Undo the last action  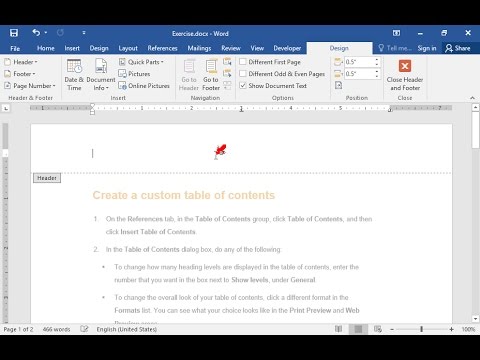click(36, 33)
